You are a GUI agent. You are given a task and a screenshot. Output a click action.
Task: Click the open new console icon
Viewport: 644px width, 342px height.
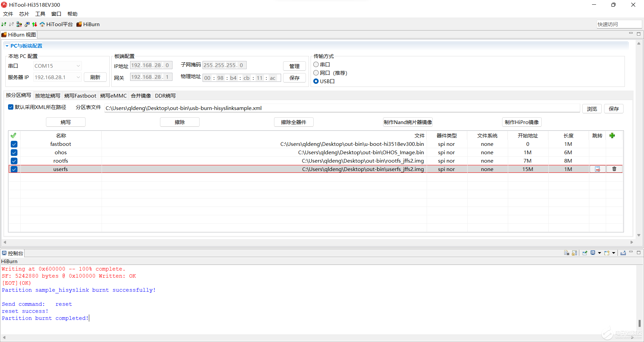(607, 253)
